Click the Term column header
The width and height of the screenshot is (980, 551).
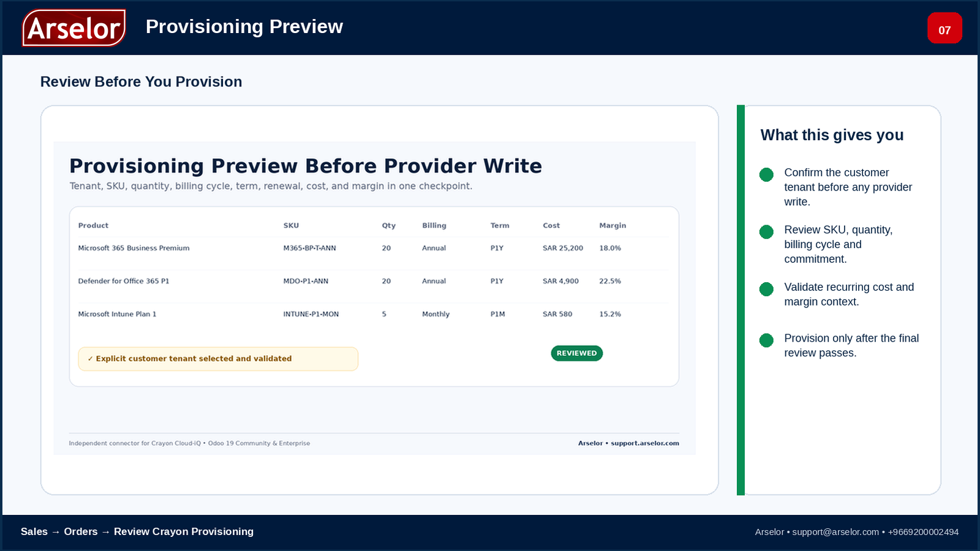point(500,225)
